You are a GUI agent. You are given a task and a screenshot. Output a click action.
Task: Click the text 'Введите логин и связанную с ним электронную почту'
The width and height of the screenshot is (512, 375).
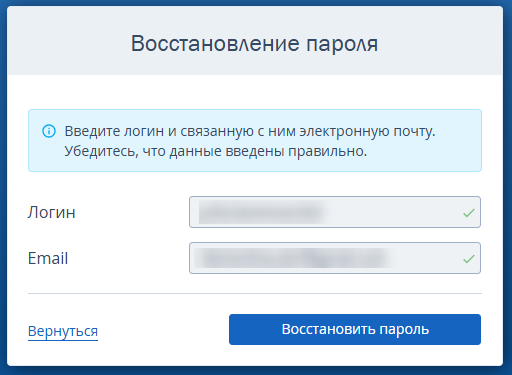(250, 131)
